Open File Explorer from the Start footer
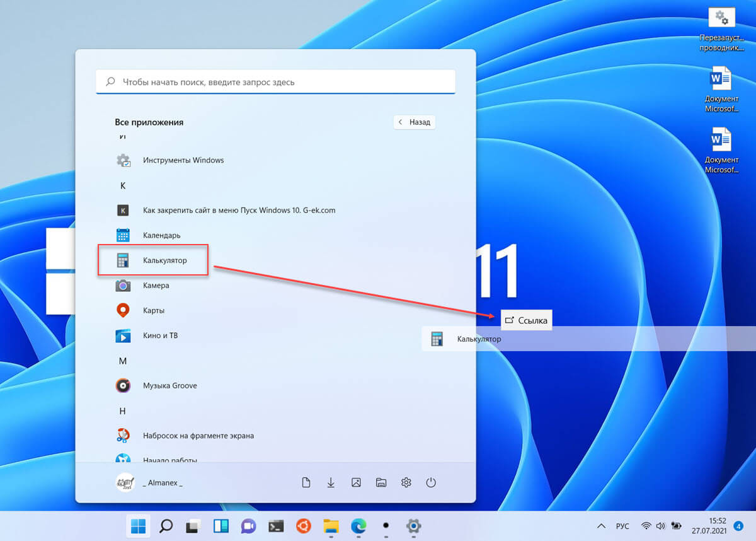 381,483
